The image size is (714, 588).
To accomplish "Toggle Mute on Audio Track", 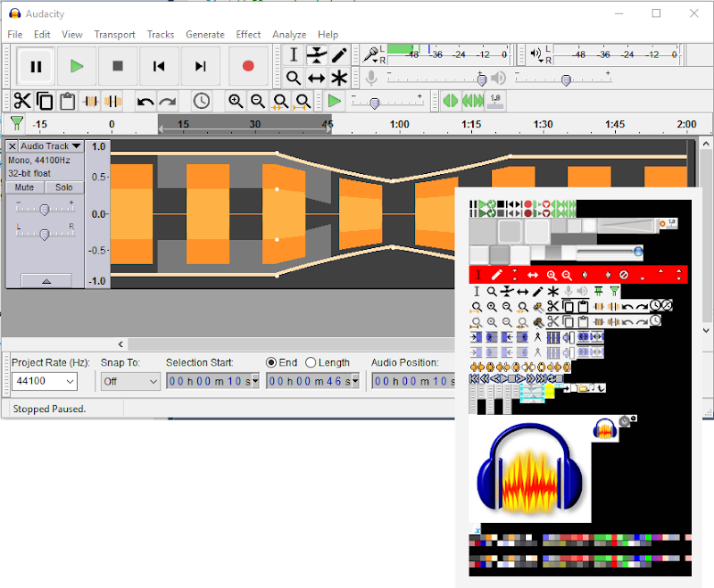I will pos(25,187).
